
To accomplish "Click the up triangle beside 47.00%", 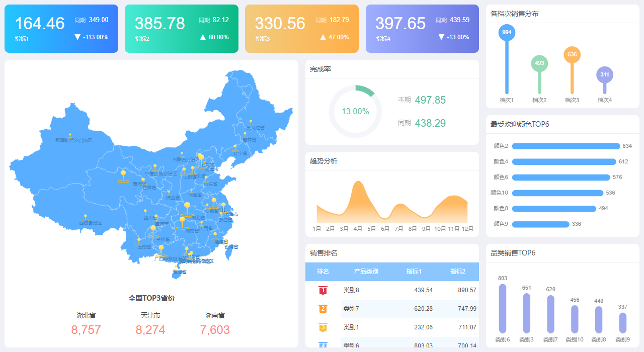I will [323, 37].
